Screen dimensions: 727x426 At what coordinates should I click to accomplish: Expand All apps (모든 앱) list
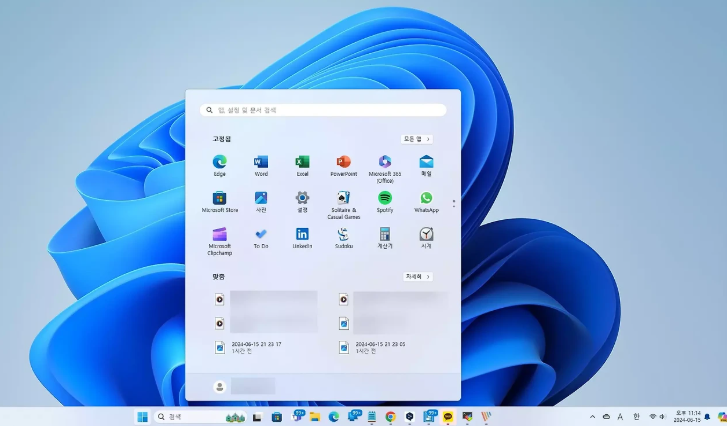416,139
